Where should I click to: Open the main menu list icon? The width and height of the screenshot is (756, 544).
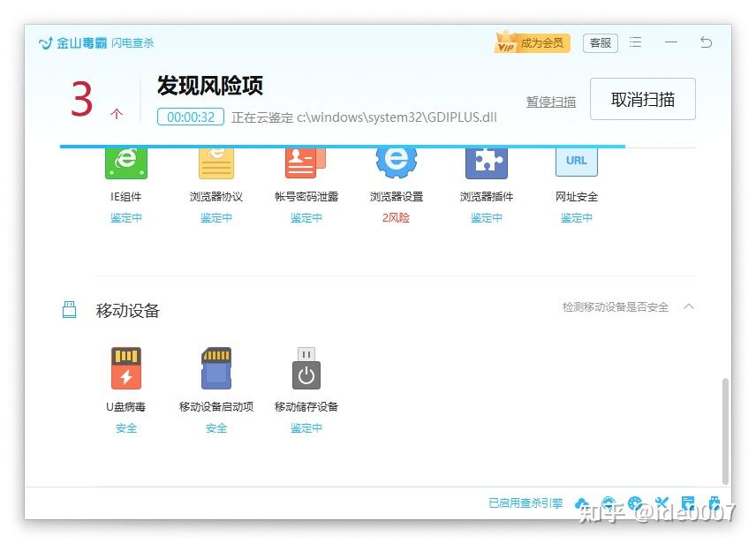[x=635, y=42]
